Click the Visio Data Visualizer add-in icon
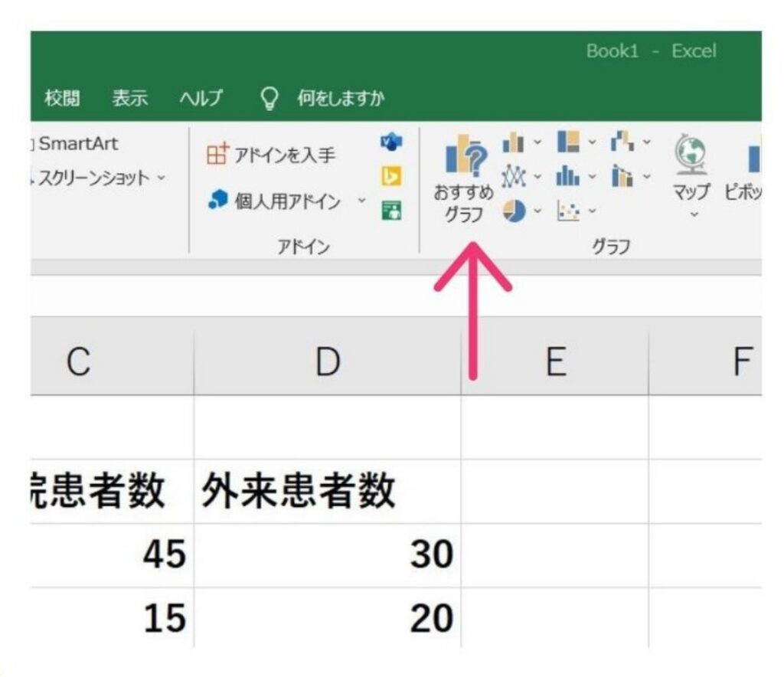Viewport: 784px width, 677px height. (x=391, y=142)
